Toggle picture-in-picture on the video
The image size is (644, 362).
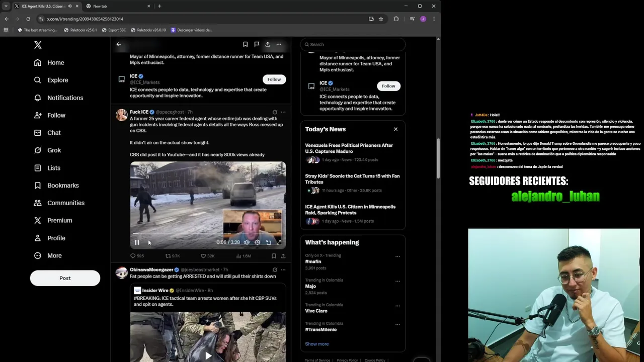269,242
